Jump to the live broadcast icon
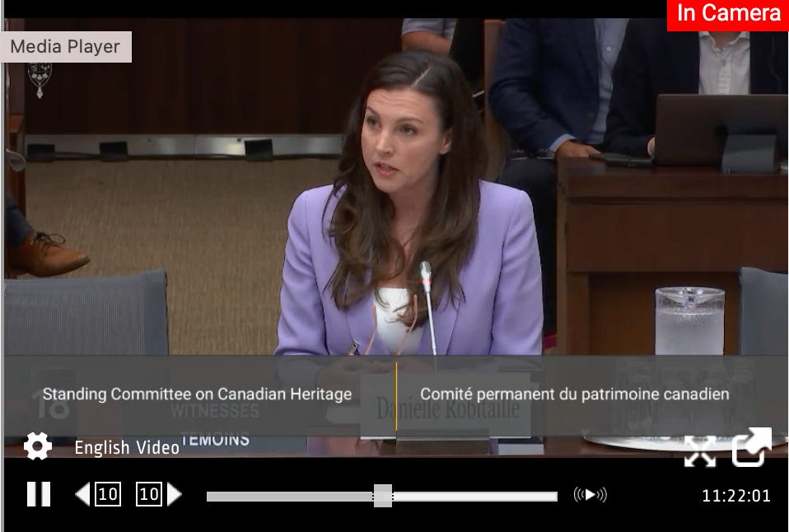This screenshot has width=789, height=532. [591, 495]
